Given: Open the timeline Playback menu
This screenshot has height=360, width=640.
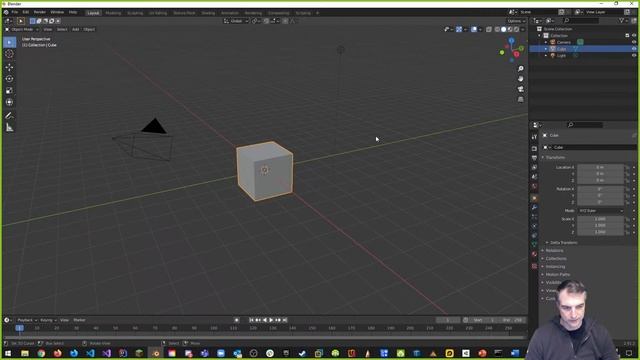Looking at the screenshot, I should point(27,320).
